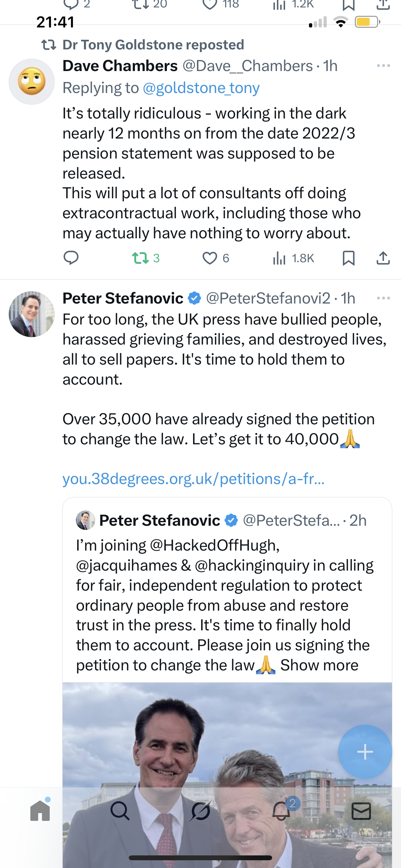This screenshot has height=868, width=401.
Task: Open Direct Messages inbox
Action: click(x=361, y=811)
